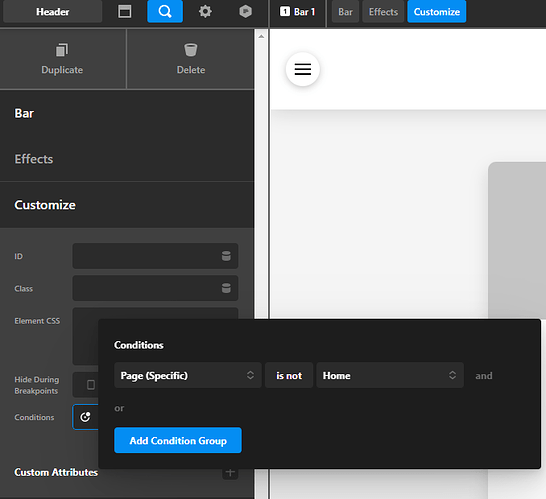The width and height of the screenshot is (546, 499).
Task: Toggle hamburger menu in the preview
Action: 303,69
